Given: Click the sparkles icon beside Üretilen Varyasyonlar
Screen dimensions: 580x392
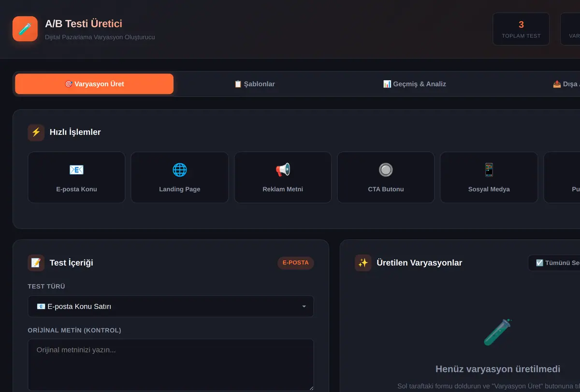Looking at the screenshot, I should pos(363,263).
